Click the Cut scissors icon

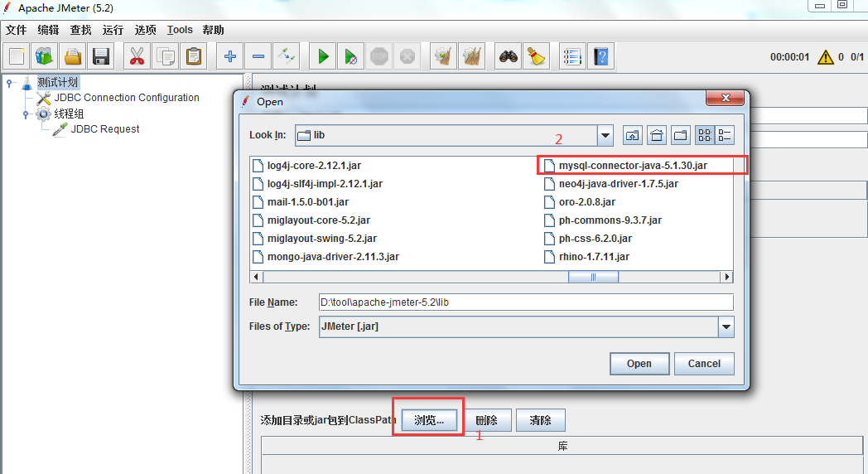(137, 56)
